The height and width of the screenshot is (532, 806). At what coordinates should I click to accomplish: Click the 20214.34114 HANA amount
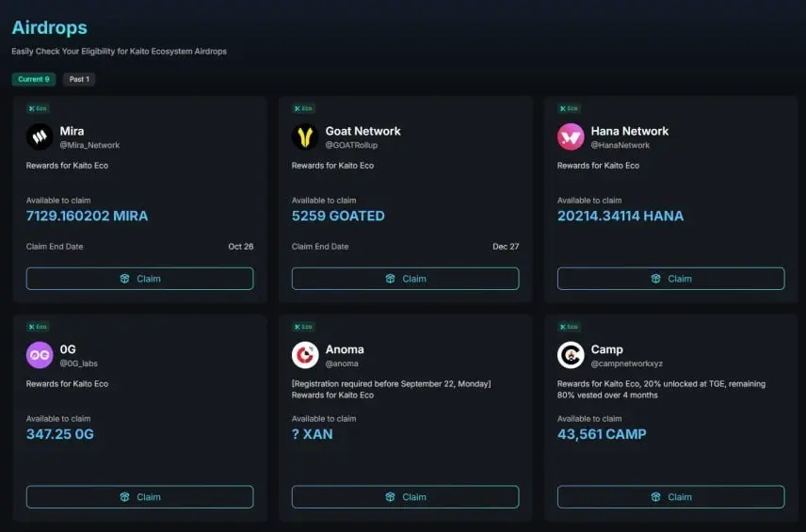coord(621,216)
